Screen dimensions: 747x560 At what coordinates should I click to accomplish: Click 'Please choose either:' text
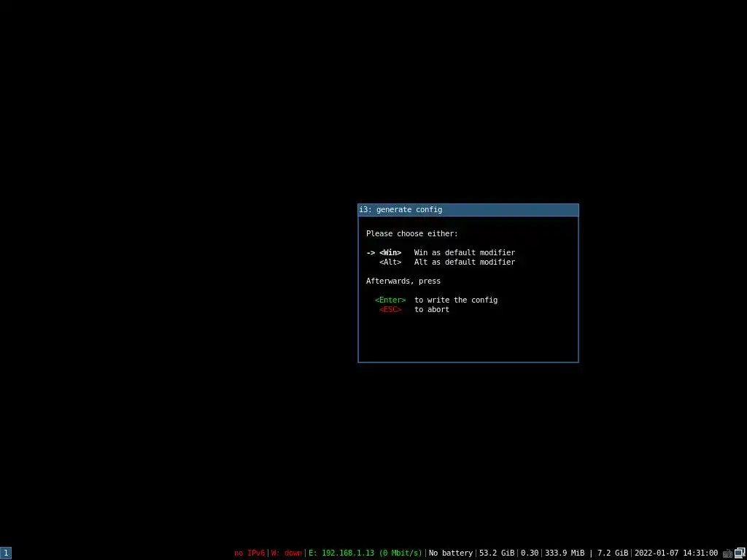point(412,234)
